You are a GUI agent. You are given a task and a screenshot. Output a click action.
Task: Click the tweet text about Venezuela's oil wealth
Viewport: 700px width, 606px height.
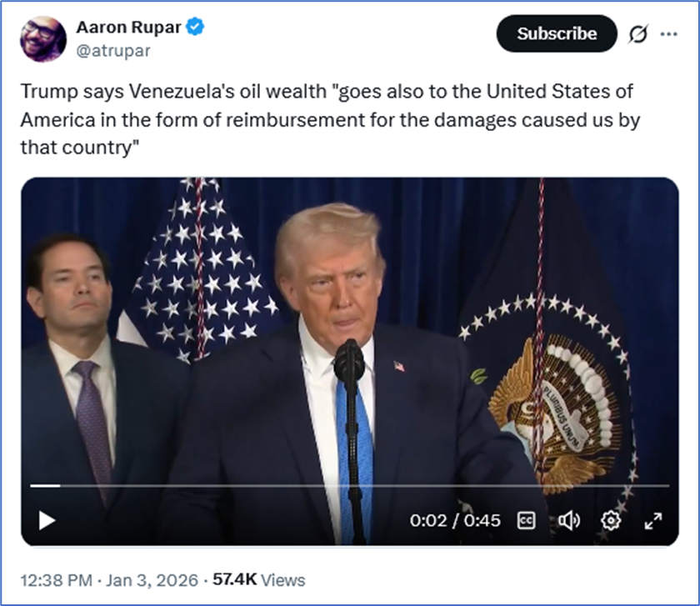click(330, 119)
